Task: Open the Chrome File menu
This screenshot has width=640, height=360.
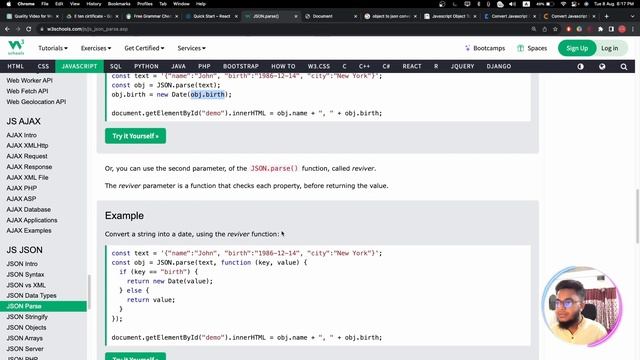Action: pyautogui.click(x=45, y=4)
